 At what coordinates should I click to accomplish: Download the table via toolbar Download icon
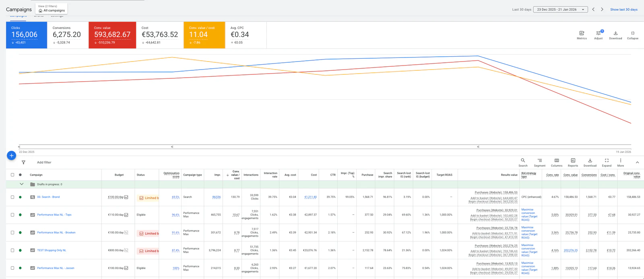(x=590, y=160)
